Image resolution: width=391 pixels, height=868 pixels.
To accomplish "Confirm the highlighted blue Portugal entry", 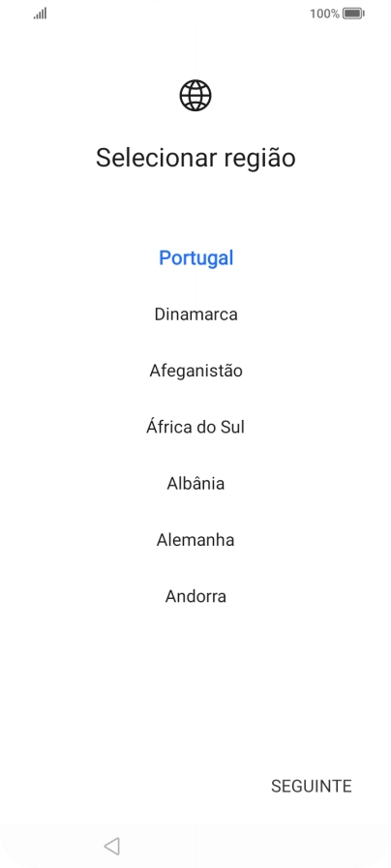I will (x=196, y=258).
